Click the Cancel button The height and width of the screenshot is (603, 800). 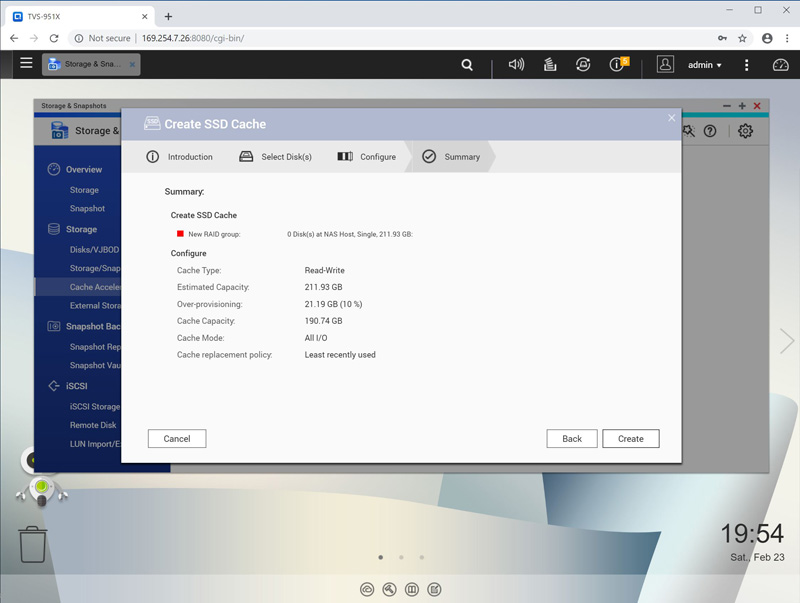point(177,439)
